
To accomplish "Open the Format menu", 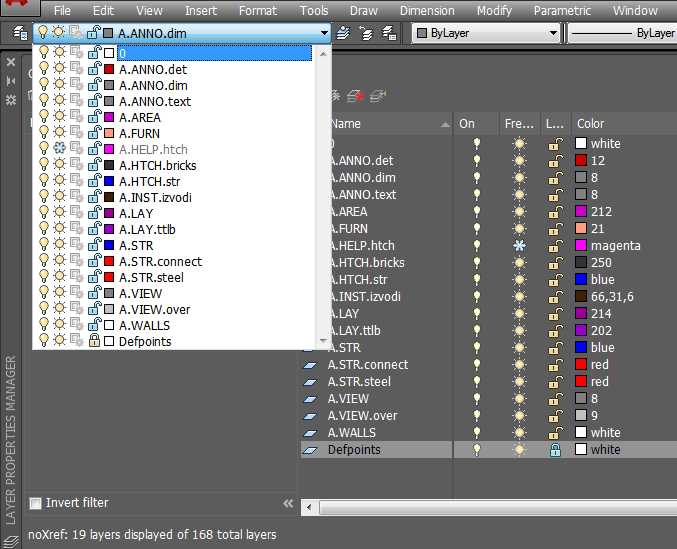I will (258, 10).
